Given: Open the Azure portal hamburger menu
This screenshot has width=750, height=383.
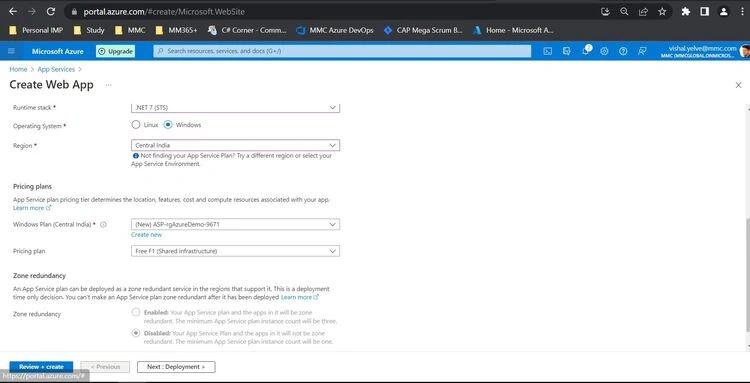Looking at the screenshot, I should pyautogui.click(x=12, y=51).
